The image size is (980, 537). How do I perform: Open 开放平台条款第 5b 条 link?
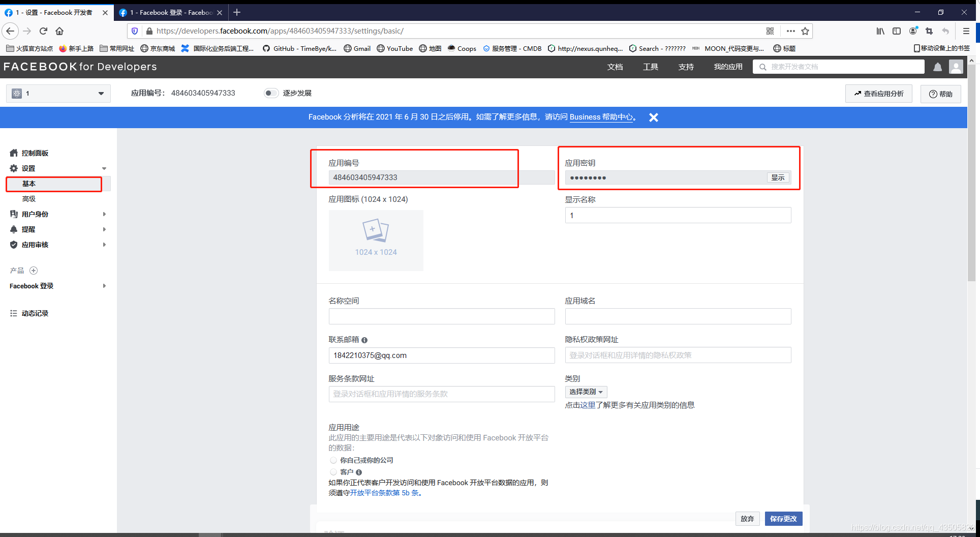click(x=385, y=493)
